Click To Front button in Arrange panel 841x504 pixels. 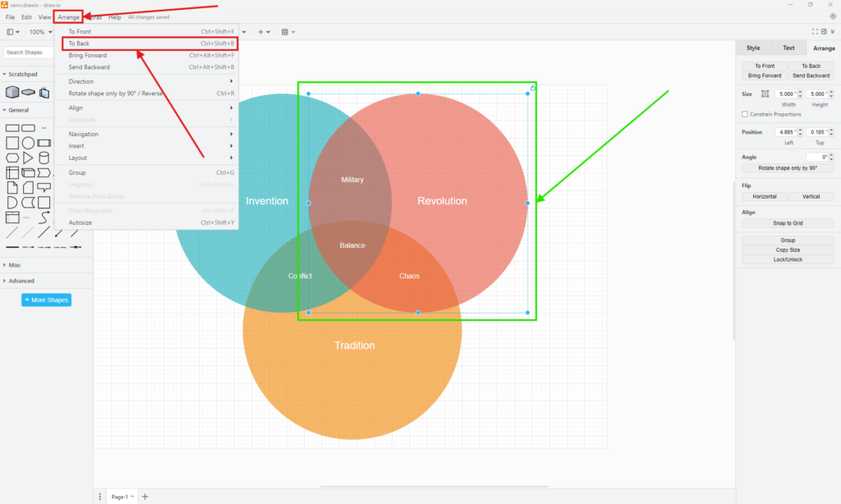[x=765, y=66]
